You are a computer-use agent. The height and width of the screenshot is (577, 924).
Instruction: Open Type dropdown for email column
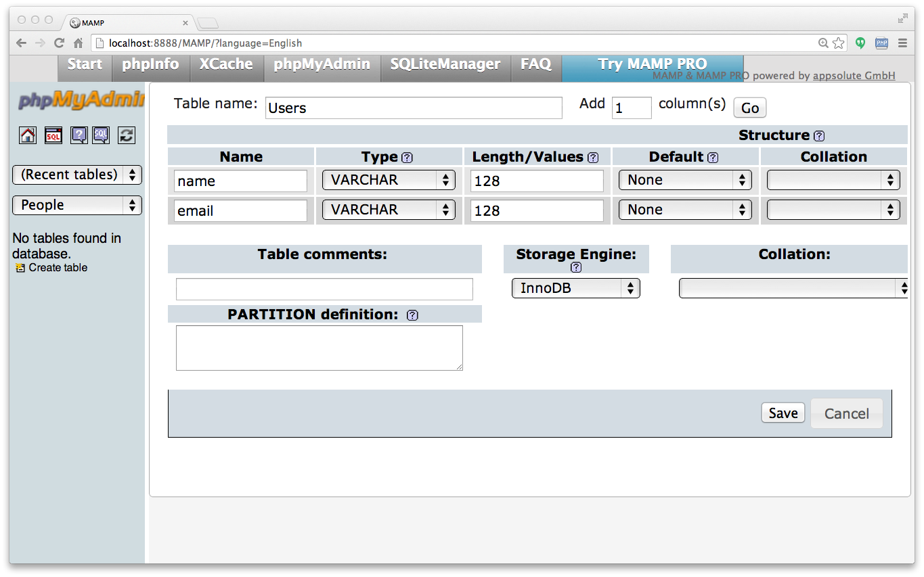coord(389,210)
